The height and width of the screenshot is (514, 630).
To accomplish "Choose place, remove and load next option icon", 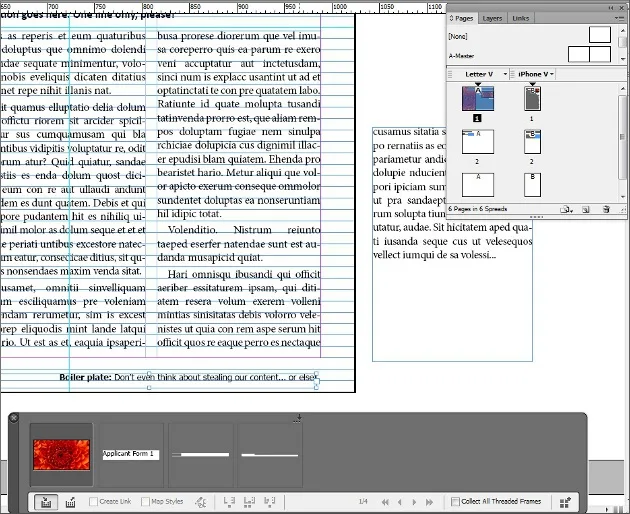I will pos(229,501).
